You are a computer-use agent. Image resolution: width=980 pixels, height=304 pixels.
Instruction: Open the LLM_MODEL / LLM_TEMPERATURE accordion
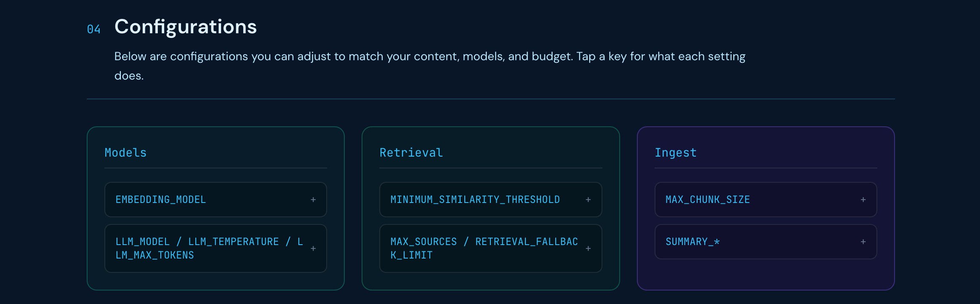216,248
